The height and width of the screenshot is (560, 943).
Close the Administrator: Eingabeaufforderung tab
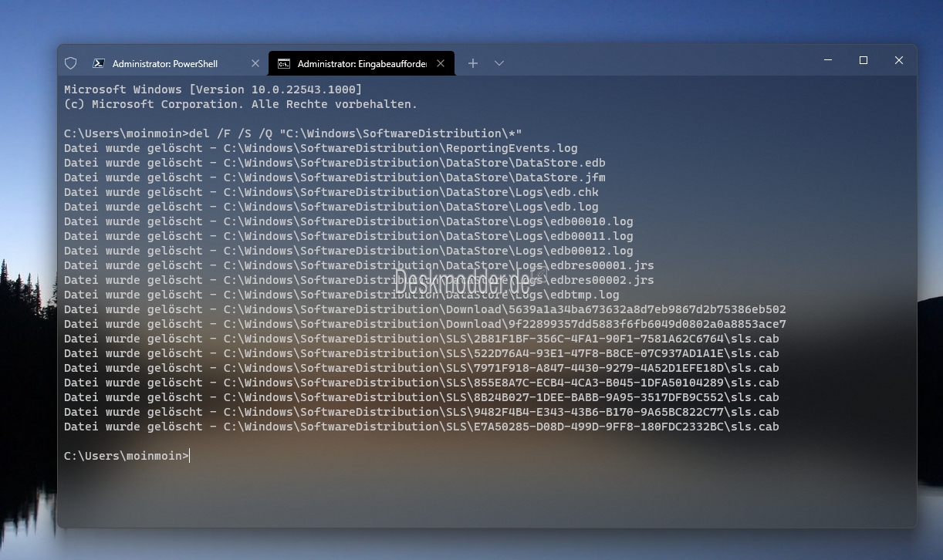441,63
